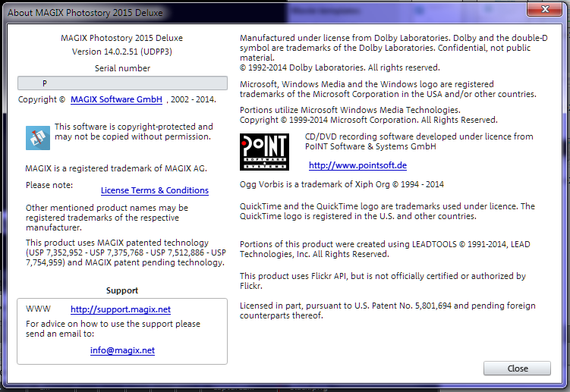Click the blue copy-protection icon
The width and height of the screenshot is (570, 392).
click(38, 138)
